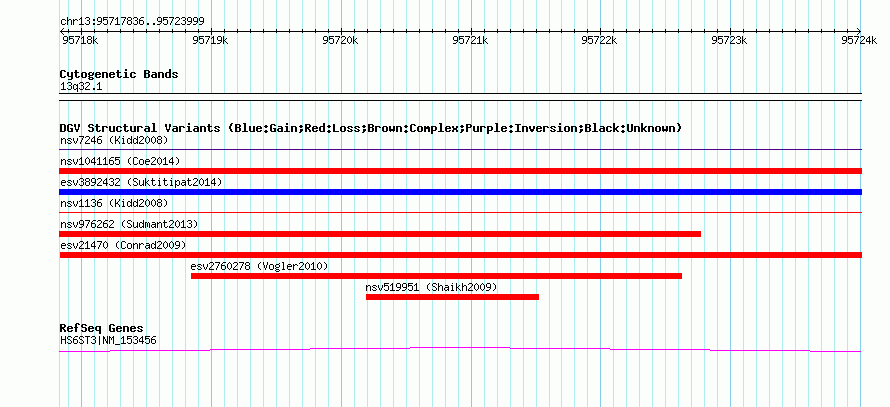Select the nsv519951 short red bar

pyautogui.click(x=452, y=297)
